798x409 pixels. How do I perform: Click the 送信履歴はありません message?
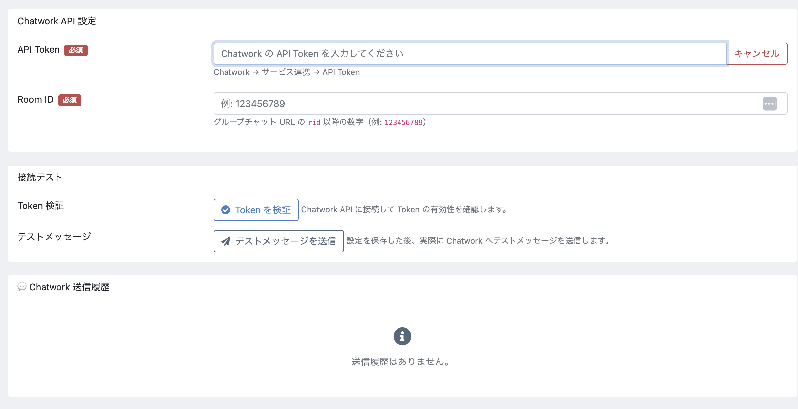point(401,362)
